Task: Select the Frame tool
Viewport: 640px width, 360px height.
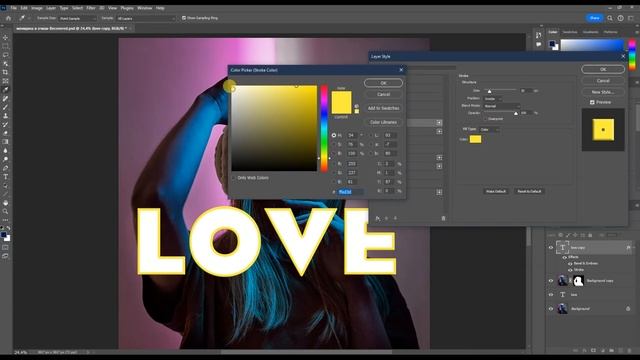Action: pos(5,81)
